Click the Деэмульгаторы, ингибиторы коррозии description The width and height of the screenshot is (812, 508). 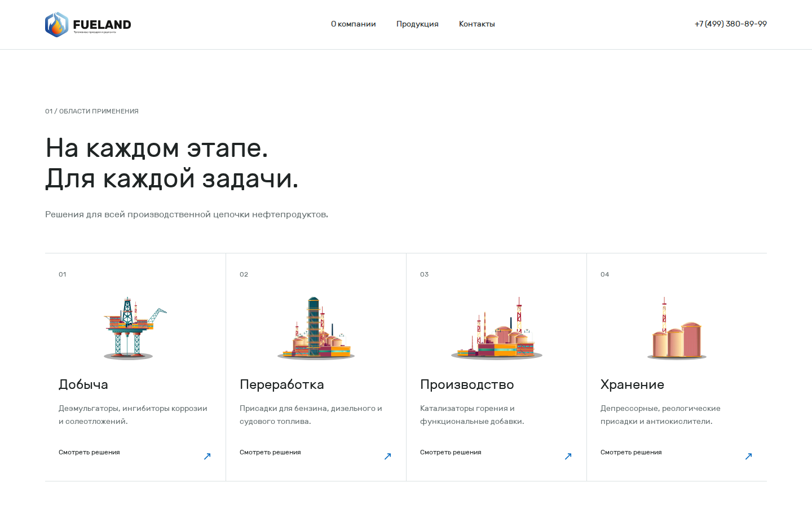[x=133, y=415]
